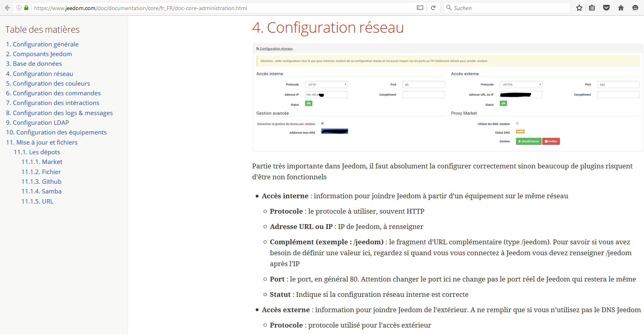The width and height of the screenshot is (644, 334).
Task: Open '9. Configuration LDAP' link
Action: [38, 122]
